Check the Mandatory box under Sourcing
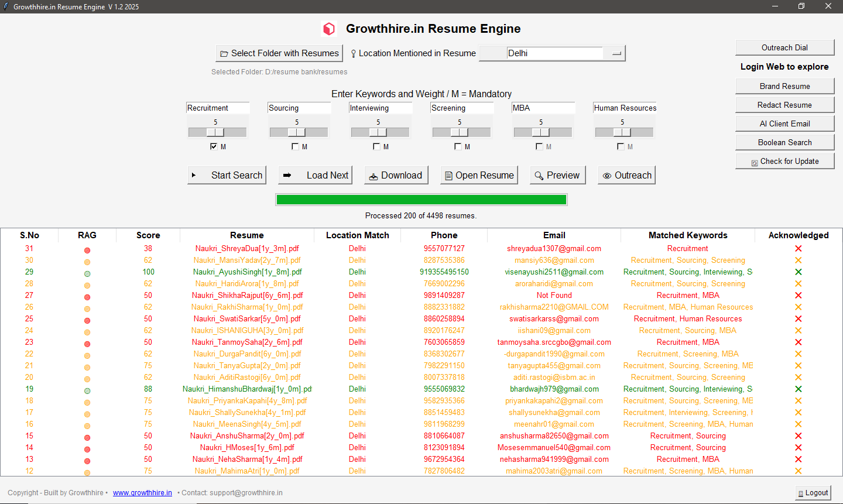Screen dimensions: 843x504 [x=295, y=146]
